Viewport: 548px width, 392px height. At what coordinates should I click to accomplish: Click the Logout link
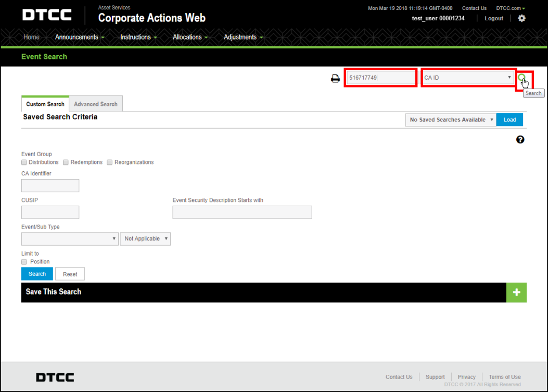(x=494, y=18)
